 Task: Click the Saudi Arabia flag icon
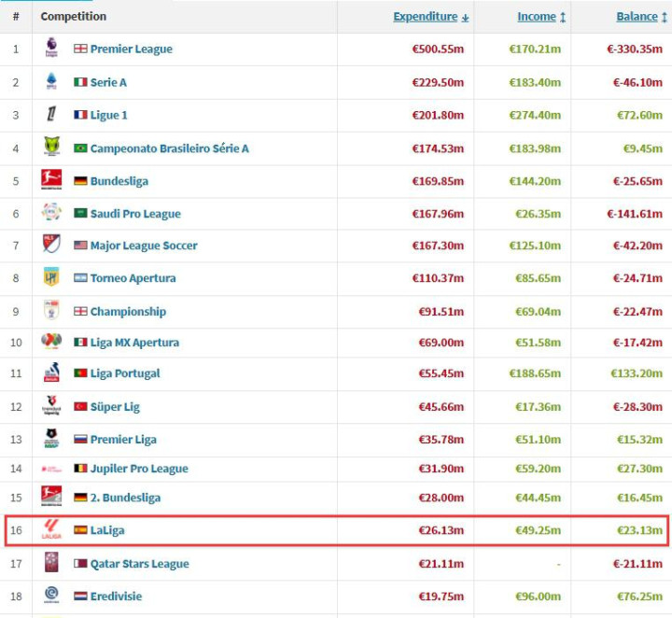click(80, 213)
